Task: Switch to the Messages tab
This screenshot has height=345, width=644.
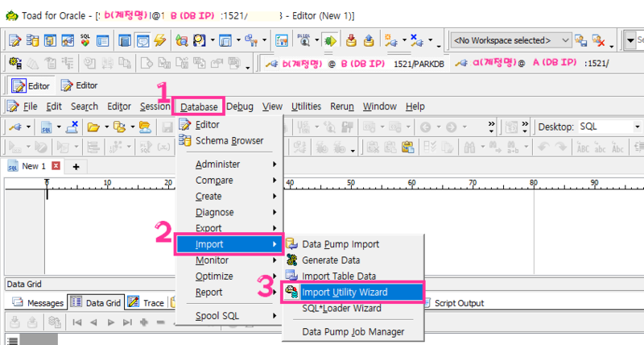Action: 38,303
